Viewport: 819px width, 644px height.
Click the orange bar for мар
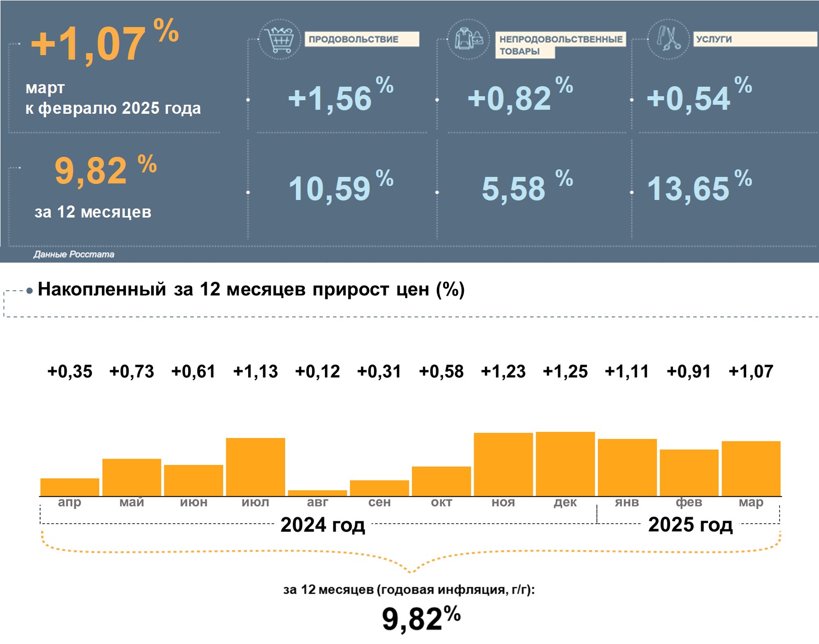click(x=751, y=469)
